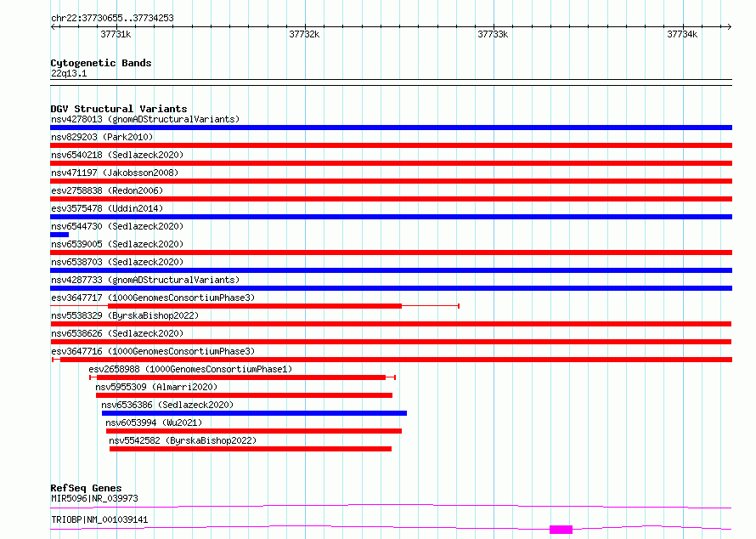Viewport: 756px width, 539px height.
Task: Click the DGV Structural Variants track title
Action: point(119,109)
